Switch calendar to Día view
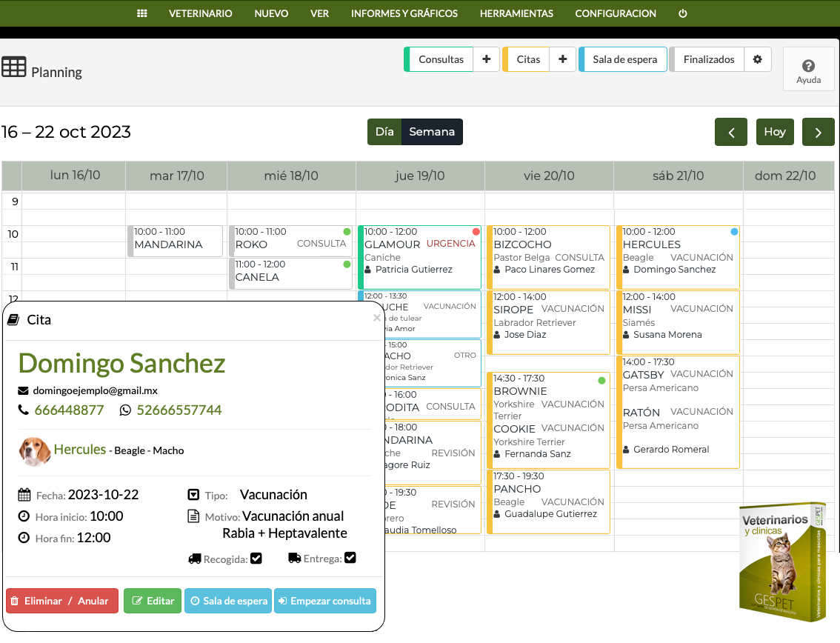840x643 pixels. coord(384,132)
